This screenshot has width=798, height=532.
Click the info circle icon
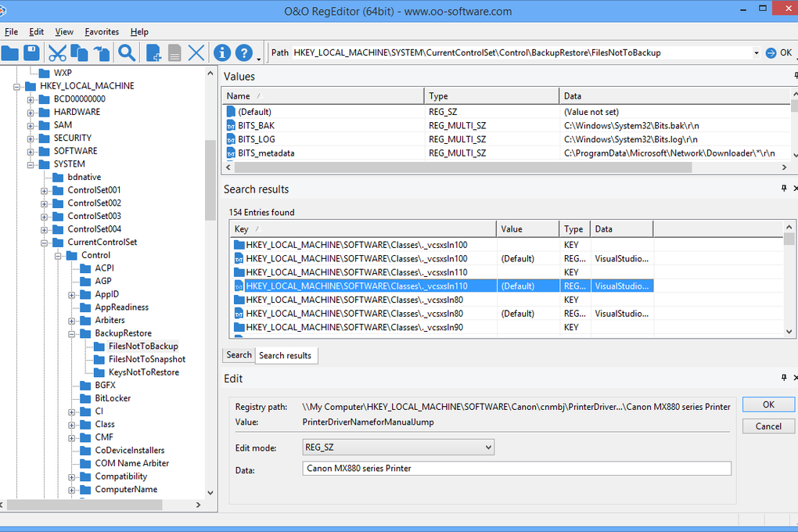tap(222, 52)
